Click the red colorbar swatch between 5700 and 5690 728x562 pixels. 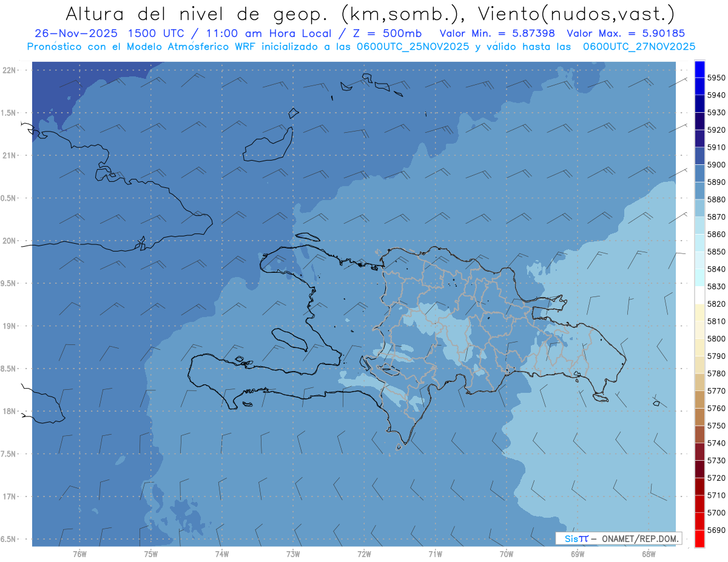(x=699, y=521)
